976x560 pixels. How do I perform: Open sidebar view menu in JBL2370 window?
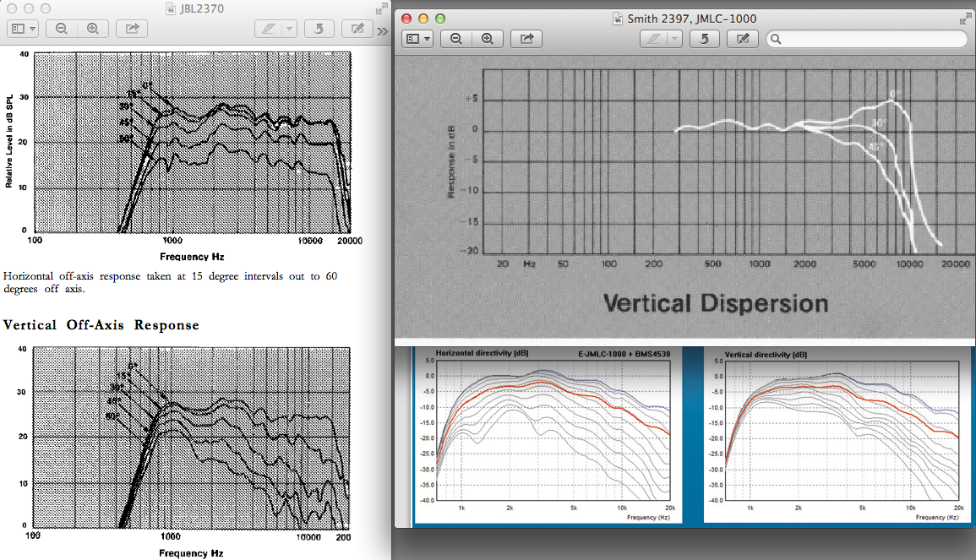coord(24,29)
